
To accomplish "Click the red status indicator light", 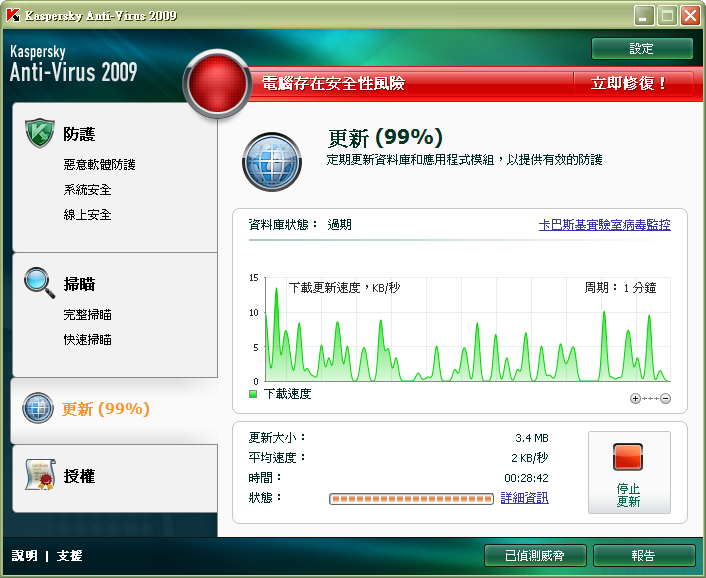I will (217, 84).
